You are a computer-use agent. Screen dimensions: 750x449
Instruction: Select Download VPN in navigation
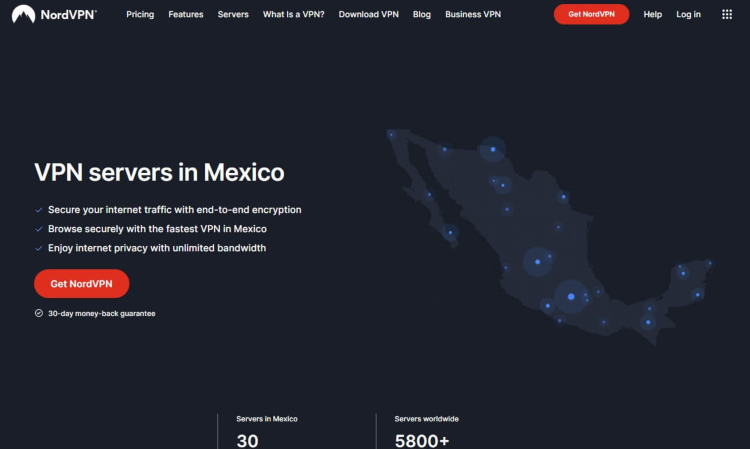(369, 14)
